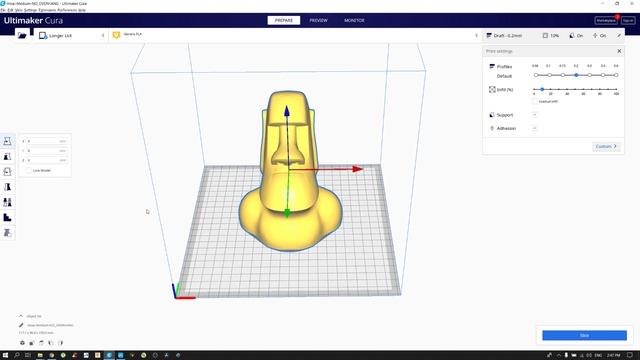Switch to the PREPARE stage tab
This screenshot has height=360, width=640.
click(284, 20)
